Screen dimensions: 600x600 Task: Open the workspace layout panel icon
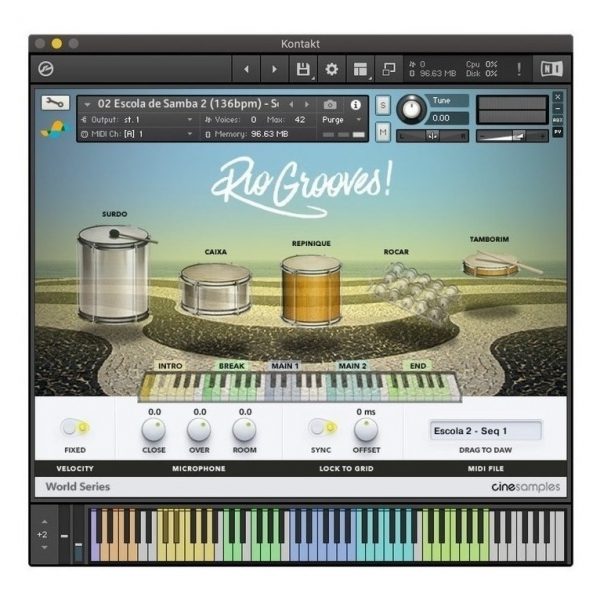point(360,69)
